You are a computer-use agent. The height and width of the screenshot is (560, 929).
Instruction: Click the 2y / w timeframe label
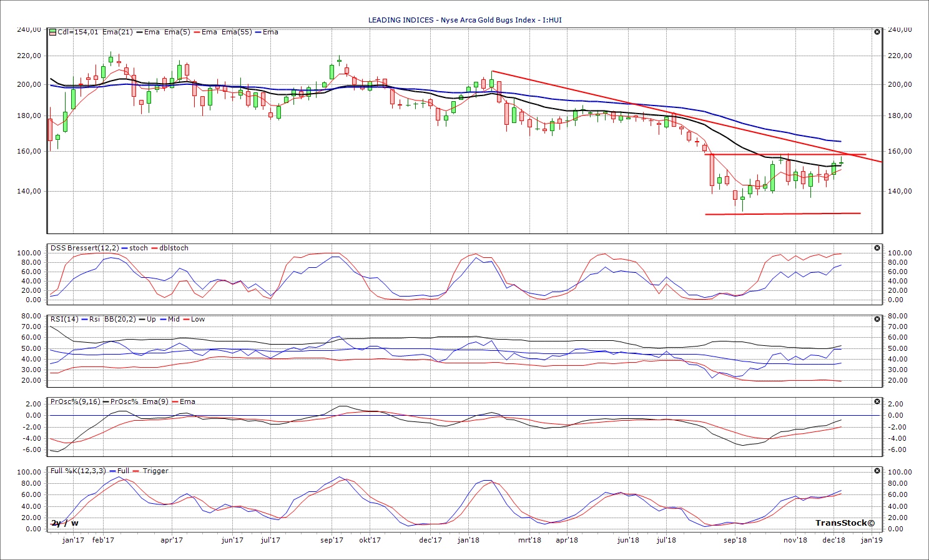click(x=65, y=523)
